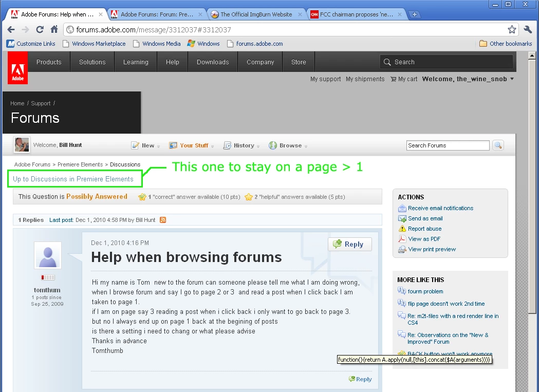Click the Adobe site Search field

447,62
